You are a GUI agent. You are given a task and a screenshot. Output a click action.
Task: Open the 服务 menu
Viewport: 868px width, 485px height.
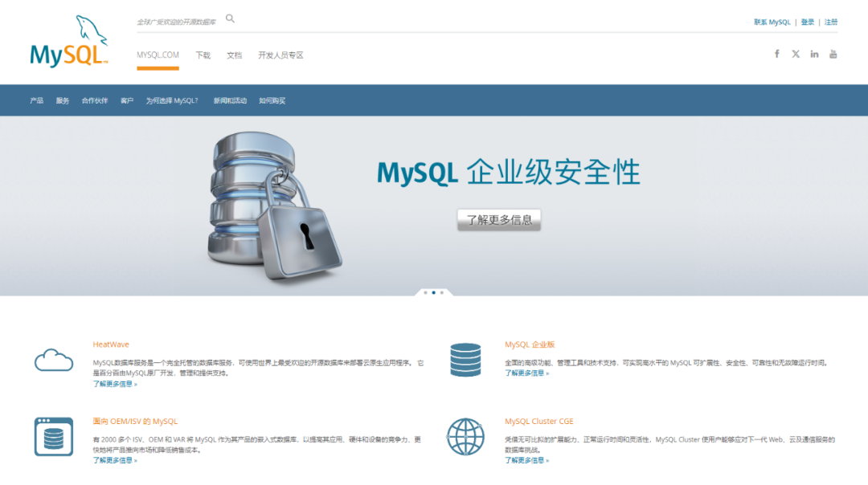click(63, 100)
